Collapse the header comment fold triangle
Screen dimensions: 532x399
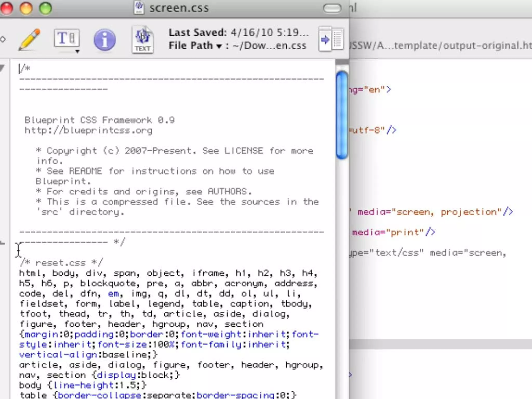(x=3, y=68)
